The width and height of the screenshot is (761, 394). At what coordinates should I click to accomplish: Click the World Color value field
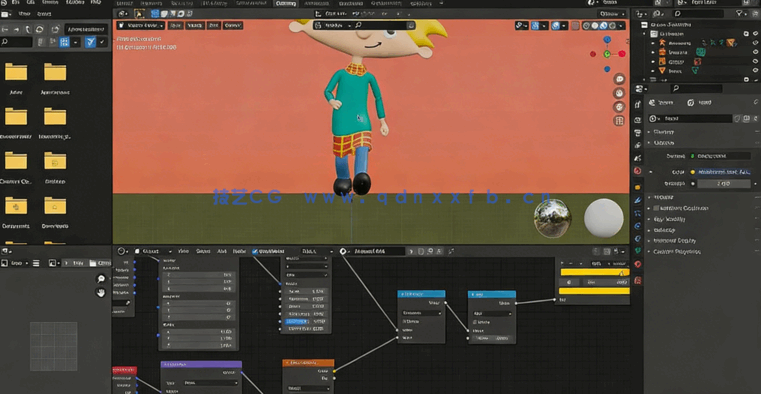click(x=724, y=172)
